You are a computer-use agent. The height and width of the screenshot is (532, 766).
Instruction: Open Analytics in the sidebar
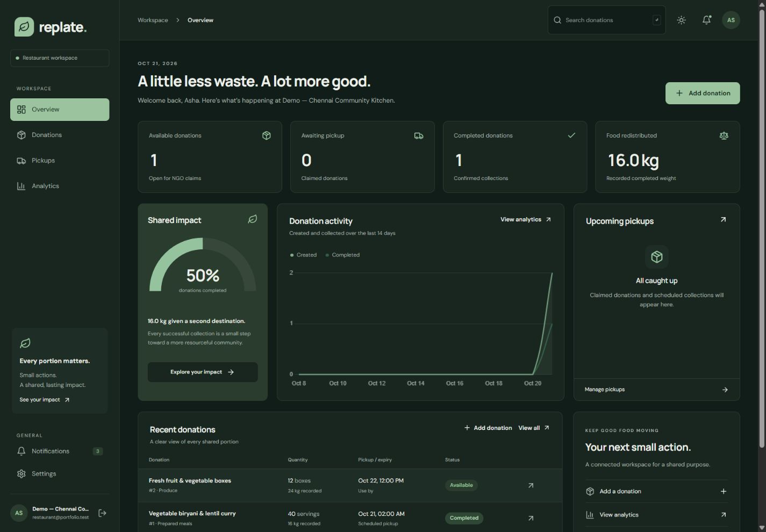click(60, 186)
